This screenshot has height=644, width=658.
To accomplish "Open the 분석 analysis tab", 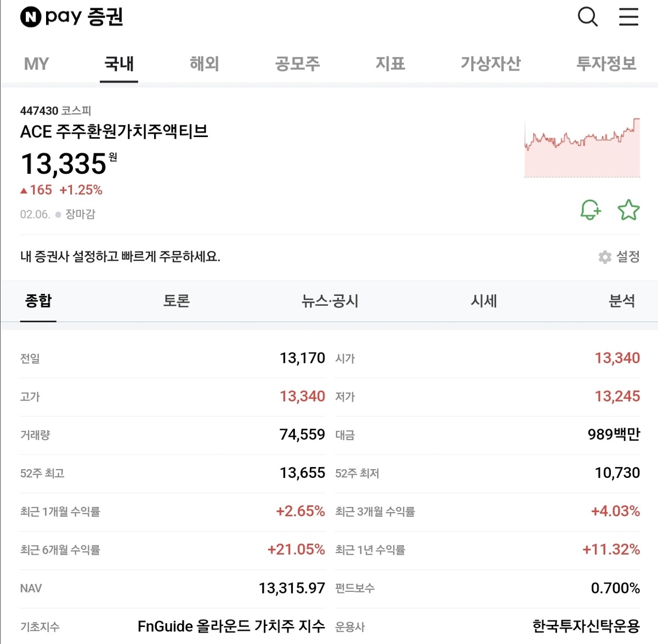I will click(x=622, y=301).
